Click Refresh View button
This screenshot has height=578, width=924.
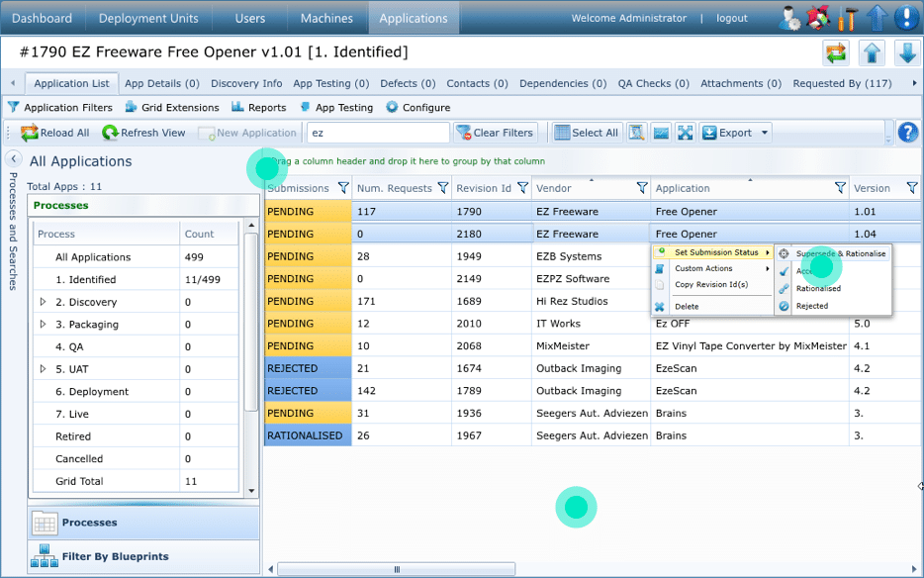click(143, 133)
